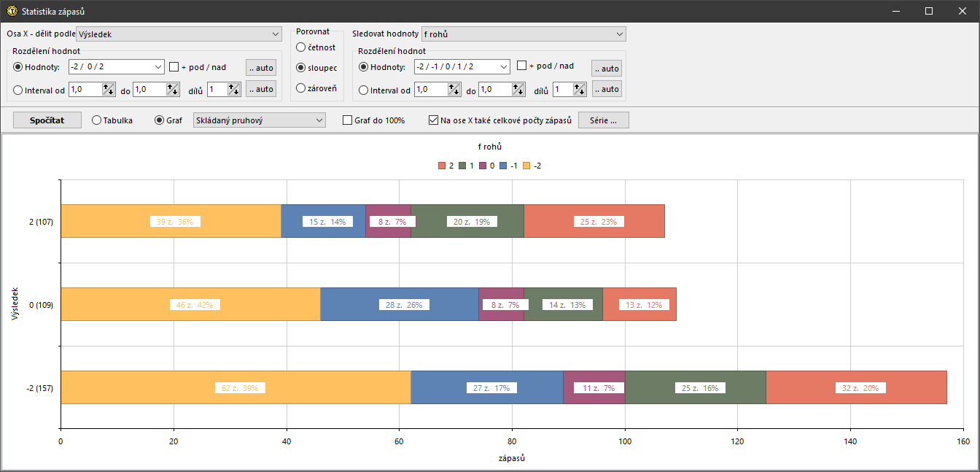The image size is (980, 472).
Task: Click left 'Interval od' value field
Action: point(85,89)
